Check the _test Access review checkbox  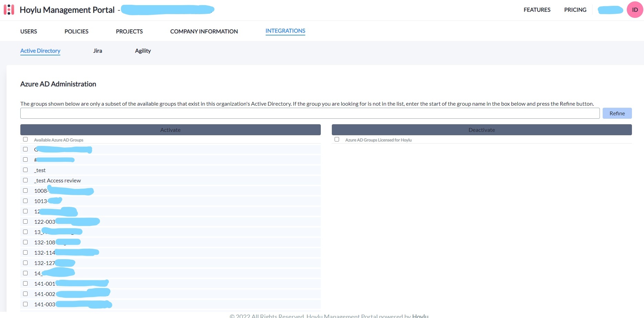tap(25, 180)
